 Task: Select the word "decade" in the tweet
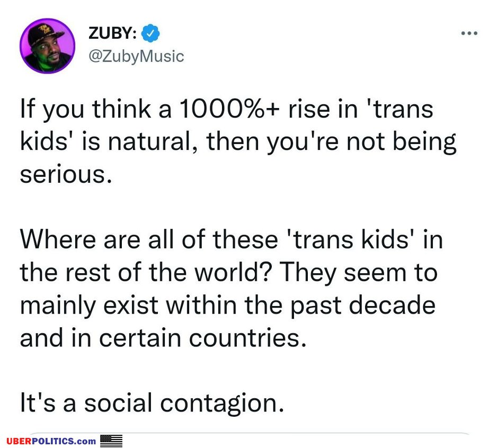pos(392,305)
